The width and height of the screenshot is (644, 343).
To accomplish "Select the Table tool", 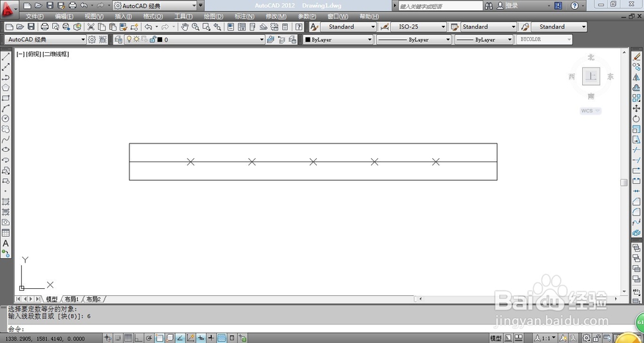I will [x=6, y=233].
